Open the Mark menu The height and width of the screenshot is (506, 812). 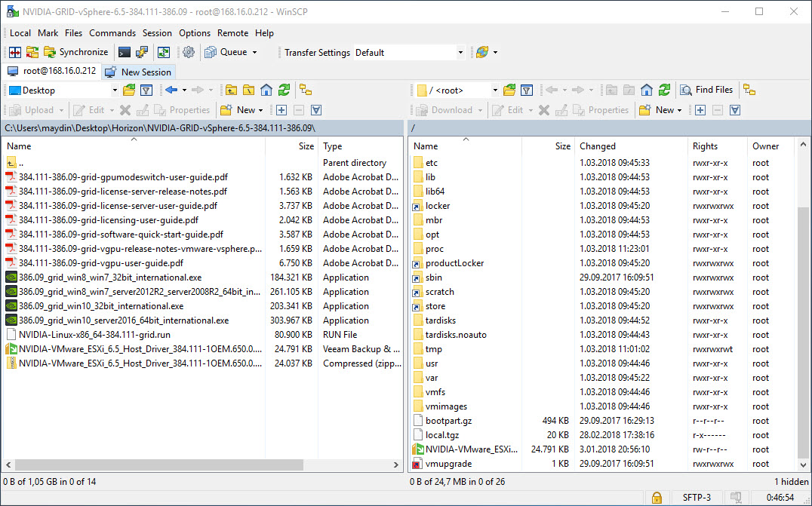(x=48, y=33)
